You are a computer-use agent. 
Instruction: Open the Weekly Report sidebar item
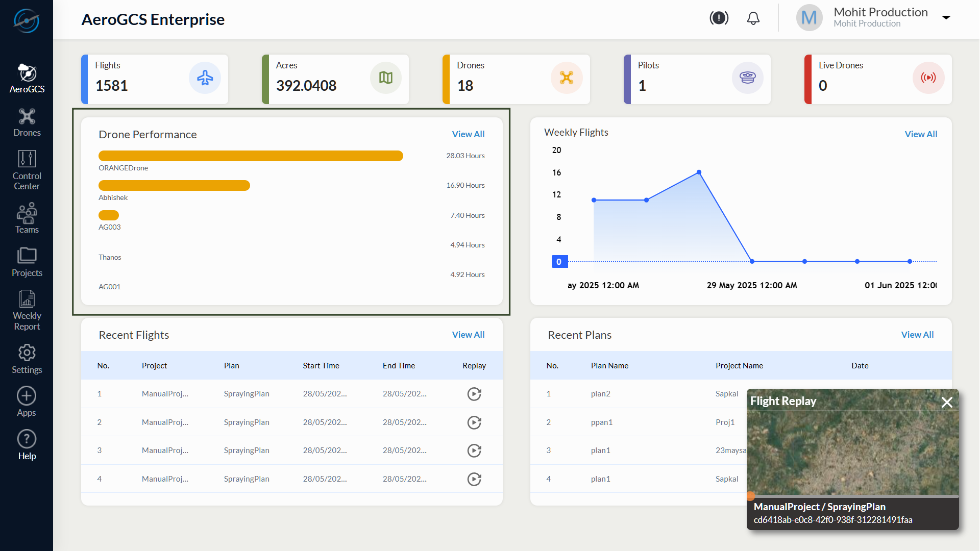pyautogui.click(x=27, y=310)
